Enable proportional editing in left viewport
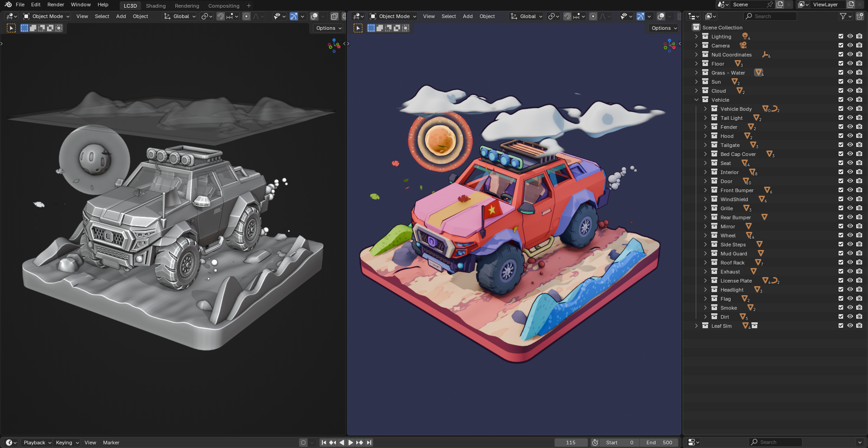868x448 pixels. (246, 16)
